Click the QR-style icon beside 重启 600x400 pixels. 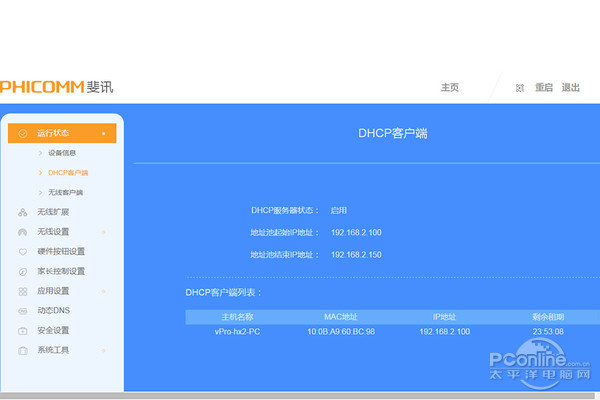pyautogui.click(x=519, y=88)
